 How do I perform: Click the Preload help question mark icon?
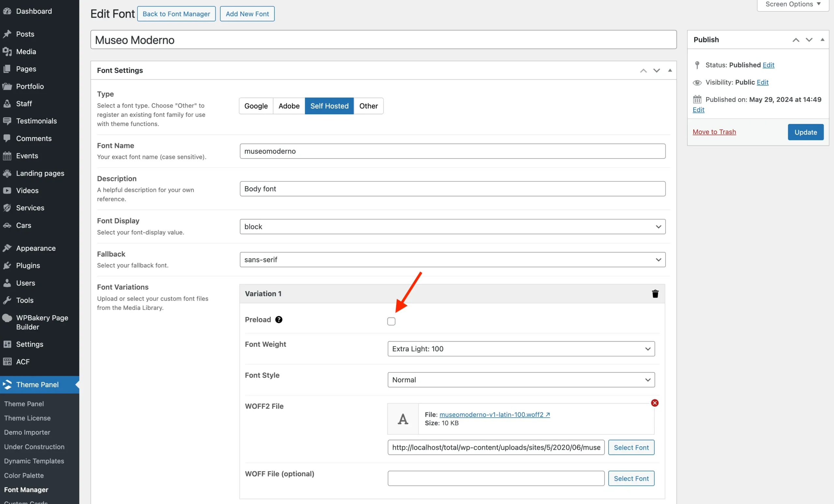pos(279,320)
